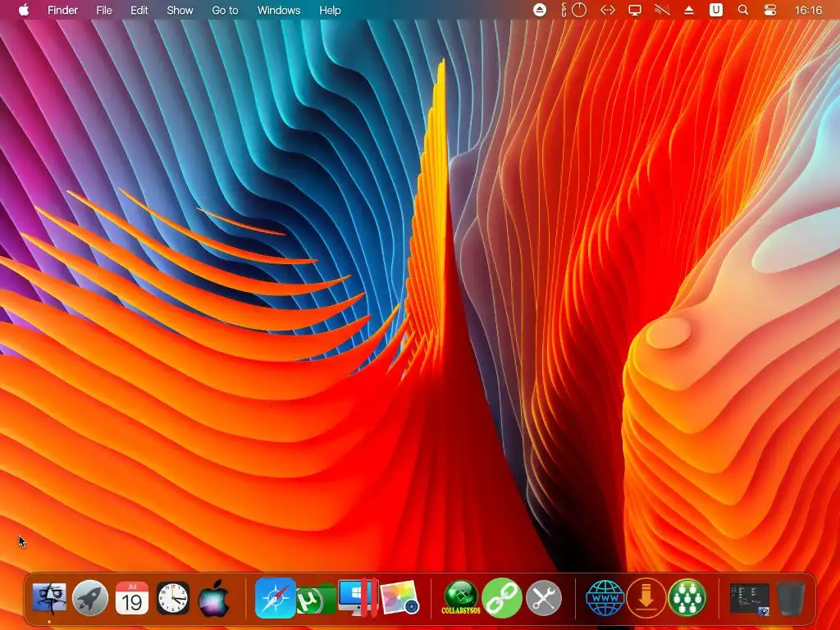Click the orange download arrow icon
This screenshot has height=630, width=840.
pyautogui.click(x=646, y=598)
